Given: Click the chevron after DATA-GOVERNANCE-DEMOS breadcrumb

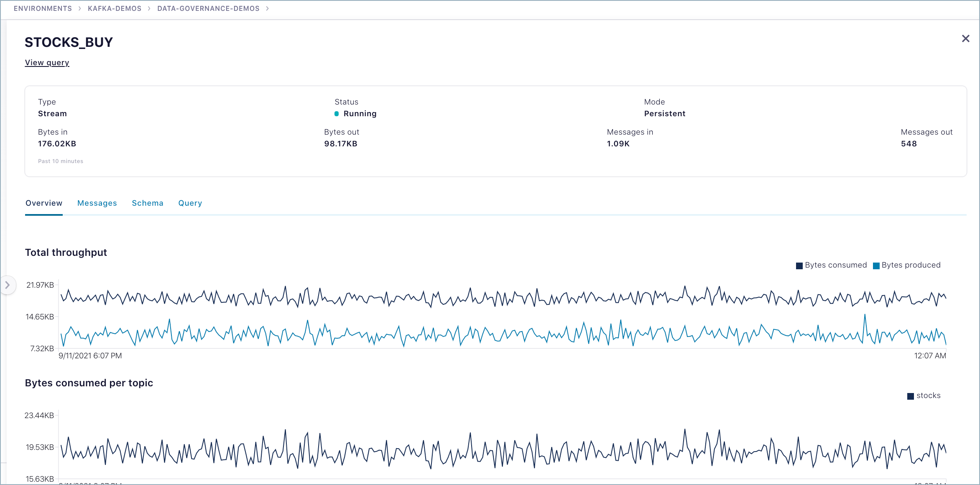Looking at the screenshot, I should coord(267,8).
